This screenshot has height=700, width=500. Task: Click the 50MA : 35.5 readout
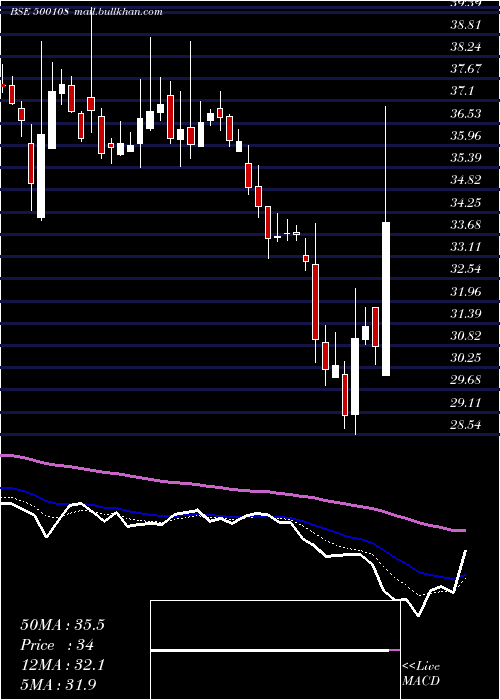[62, 625]
